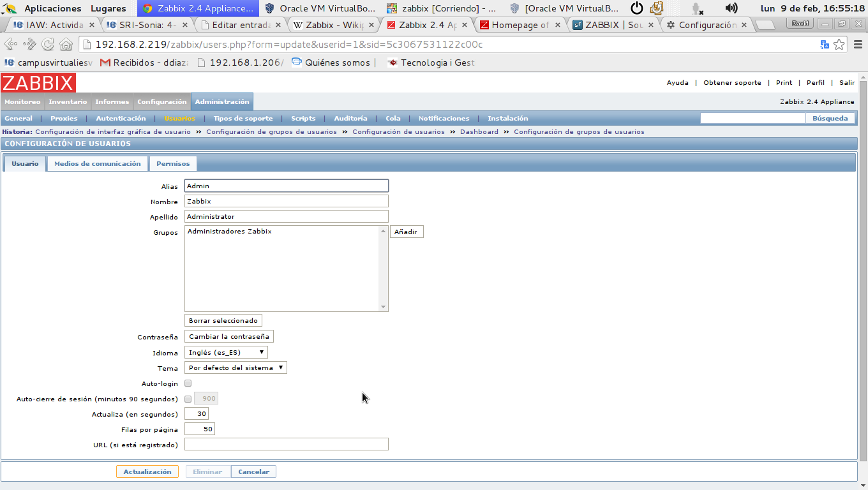Open the Idioma language dropdown

tap(226, 352)
